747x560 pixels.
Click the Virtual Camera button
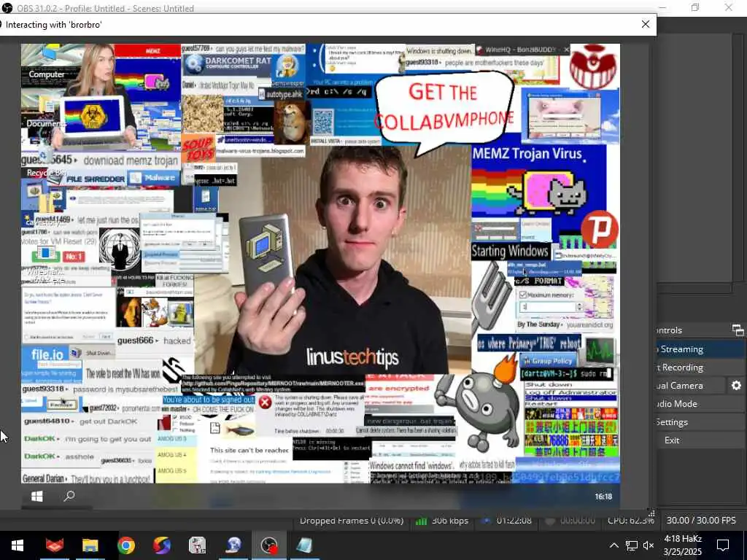pyautogui.click(x=691, y=385)
